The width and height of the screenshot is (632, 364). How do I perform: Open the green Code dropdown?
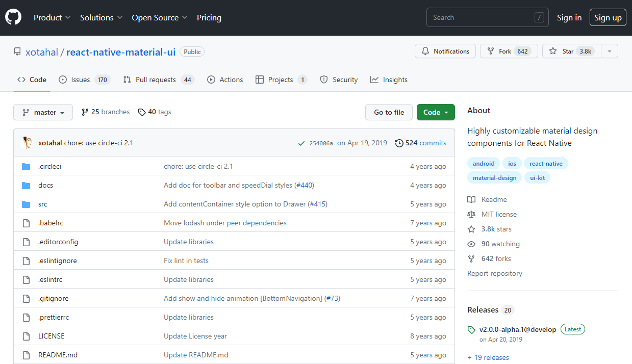pos(435,112)
